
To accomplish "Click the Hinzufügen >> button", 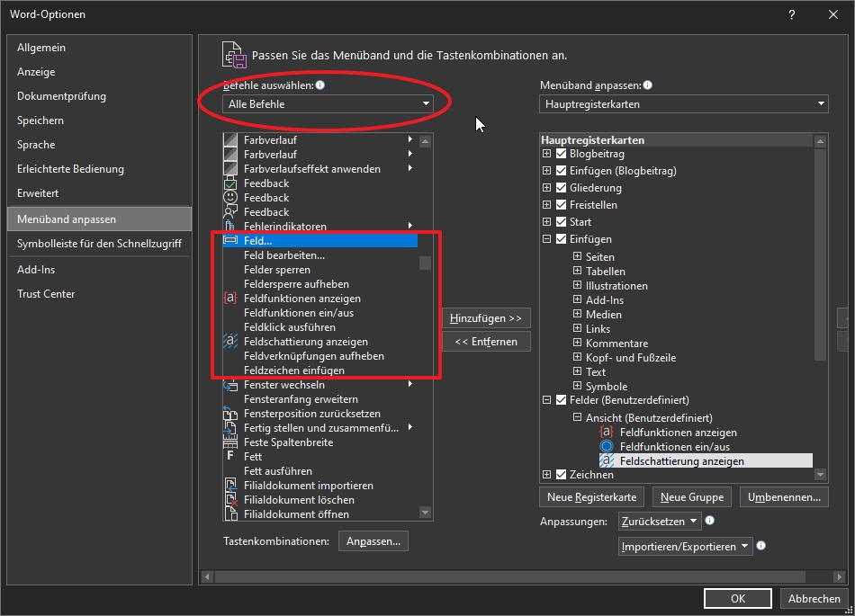I will tap(486, 318).
